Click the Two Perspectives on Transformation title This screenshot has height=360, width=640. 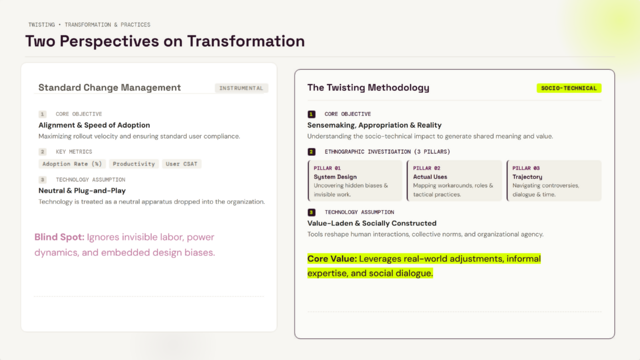point(165,41)
